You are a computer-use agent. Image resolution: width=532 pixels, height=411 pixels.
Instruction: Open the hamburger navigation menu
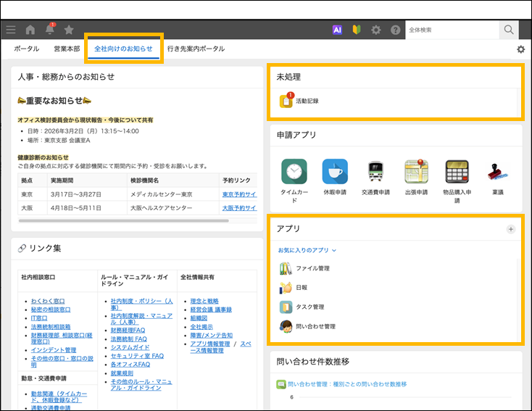coord(10,30)
